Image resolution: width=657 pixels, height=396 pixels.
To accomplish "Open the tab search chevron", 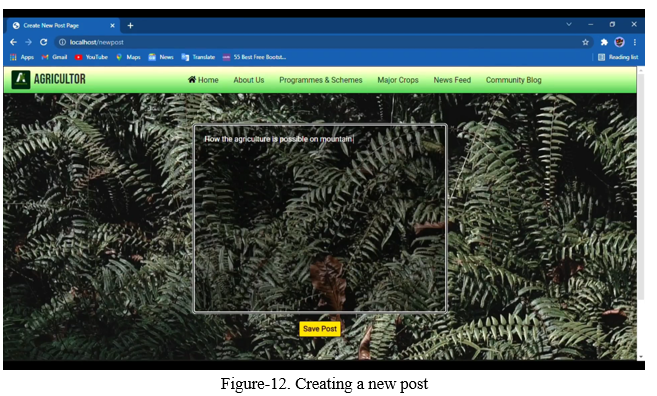I will click(569, 24).
